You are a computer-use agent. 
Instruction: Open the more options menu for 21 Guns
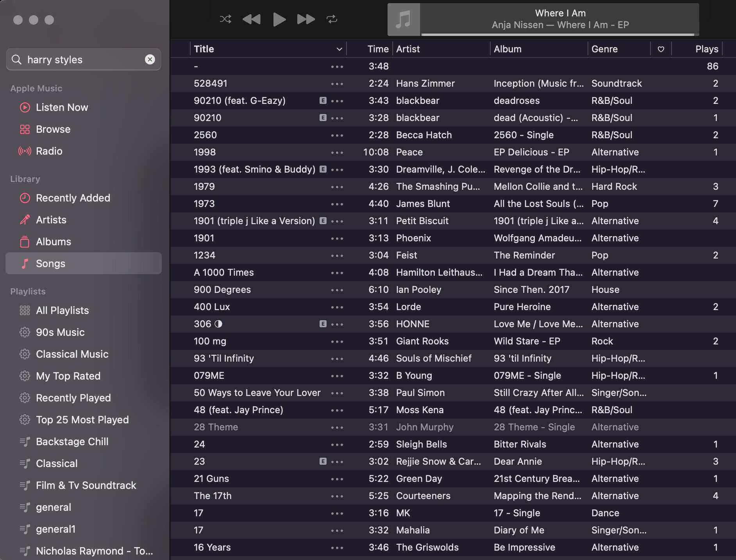click(337, 478)
